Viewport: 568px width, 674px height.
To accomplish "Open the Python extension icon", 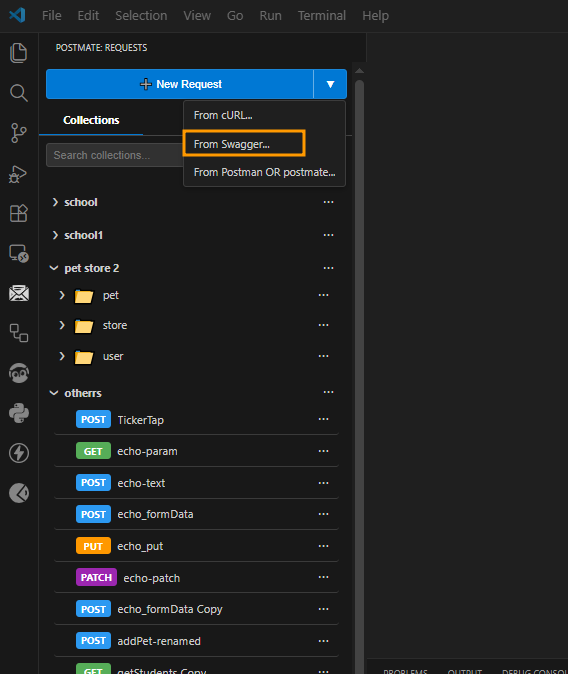I will 19,413.
